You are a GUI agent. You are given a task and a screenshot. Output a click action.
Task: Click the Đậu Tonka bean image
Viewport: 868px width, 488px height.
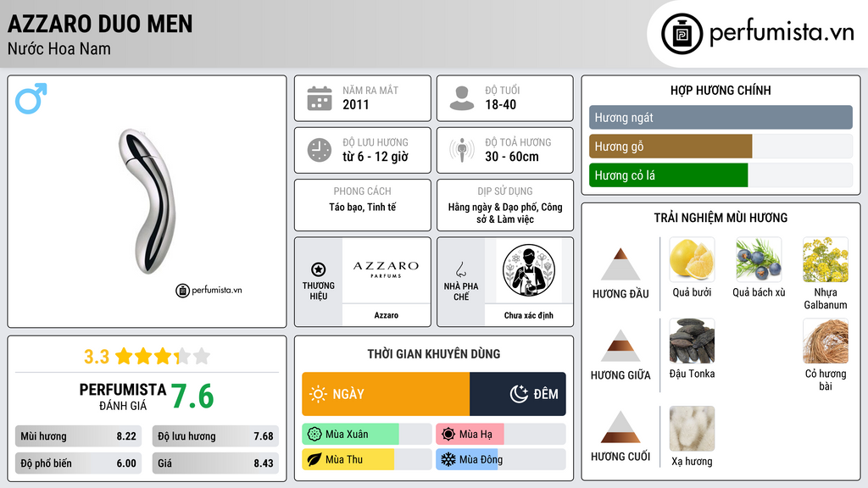[x=692, y=341]
